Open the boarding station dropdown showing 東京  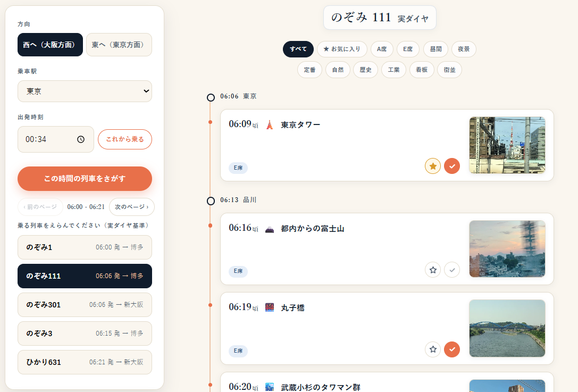point(85,91)
